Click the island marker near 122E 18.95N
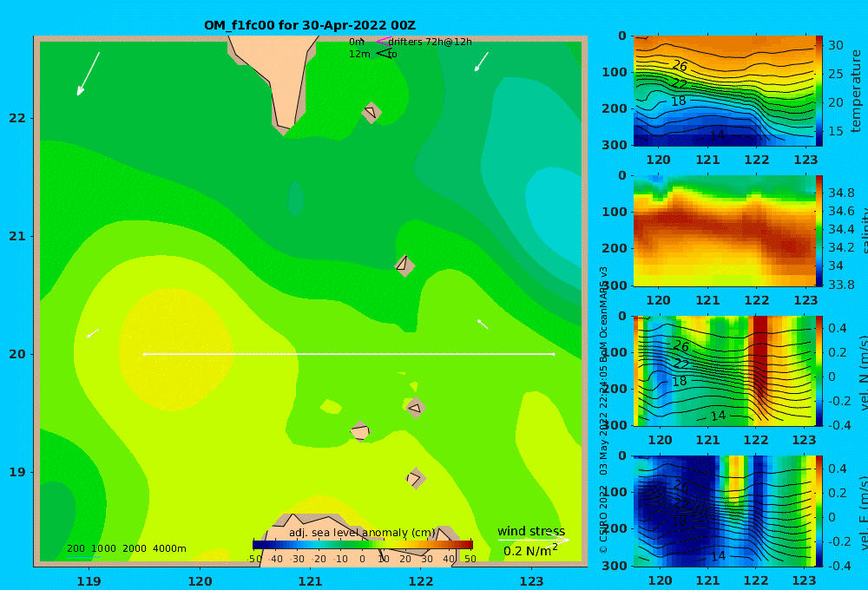 [x=415, y=479]
